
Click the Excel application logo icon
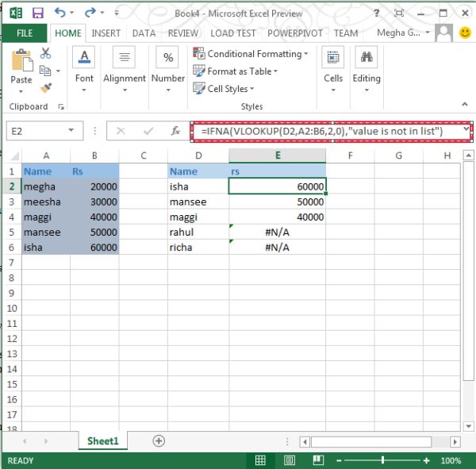[x=16, y=13]
